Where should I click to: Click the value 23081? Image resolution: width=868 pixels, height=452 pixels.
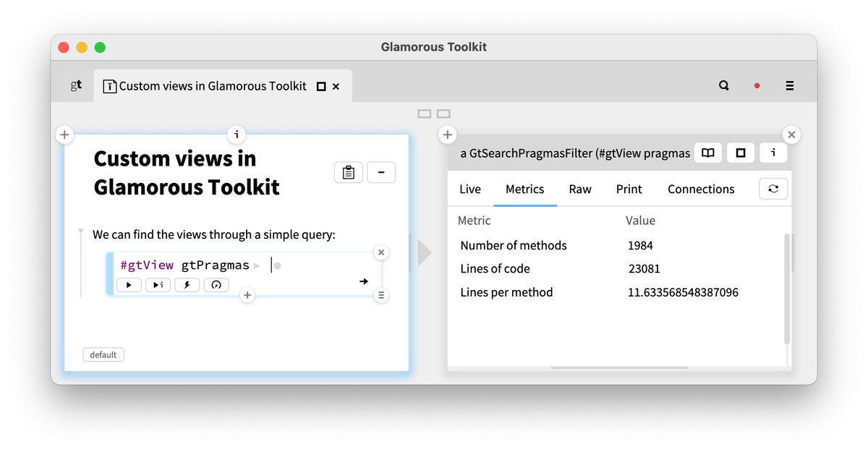[644, 268]
